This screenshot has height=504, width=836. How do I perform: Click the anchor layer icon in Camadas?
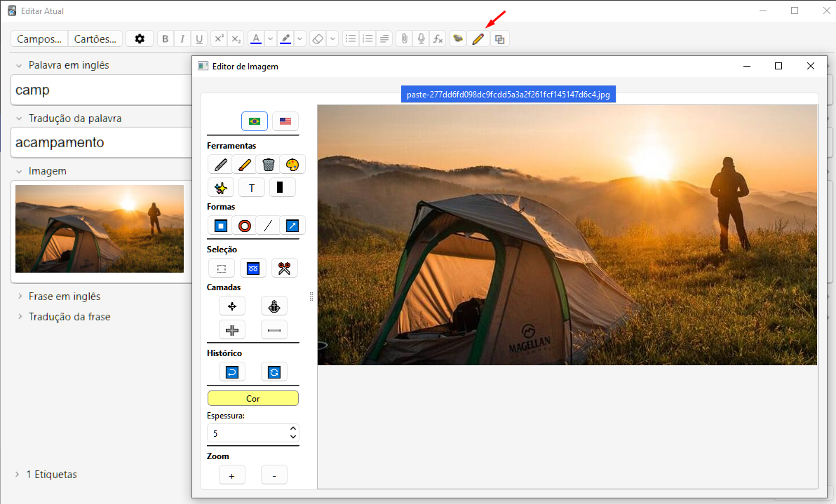tap(274, 306)
